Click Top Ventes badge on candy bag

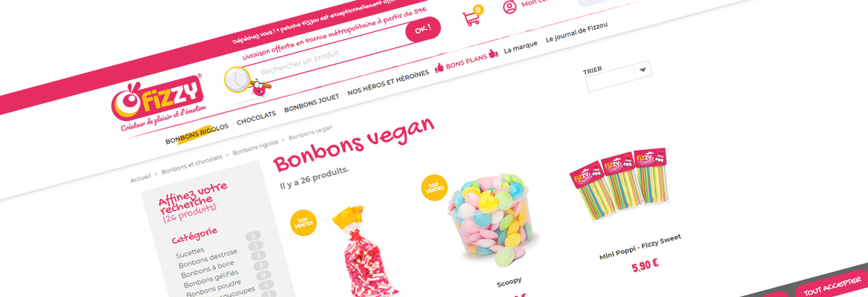pos(303,223)
